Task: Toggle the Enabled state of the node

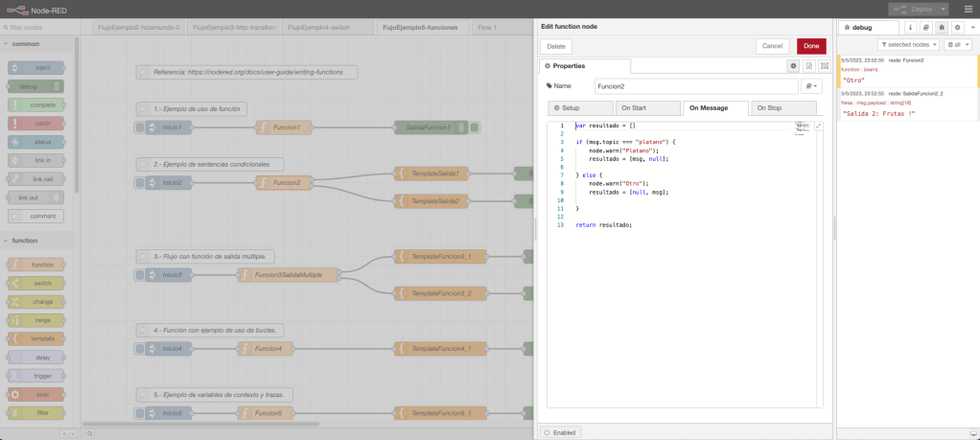Action: click(x=560, y=432)
